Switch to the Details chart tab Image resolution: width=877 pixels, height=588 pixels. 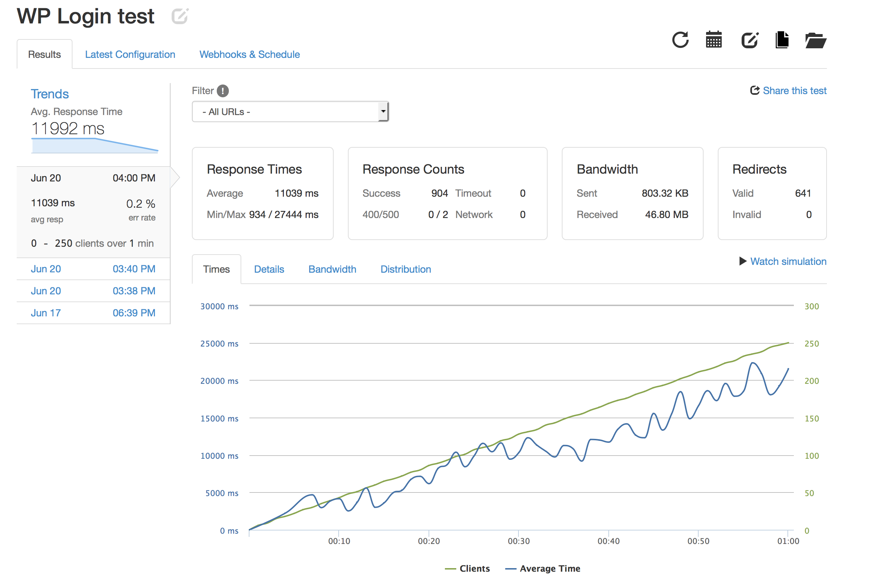pyautogui.click(x=269, y=269)
